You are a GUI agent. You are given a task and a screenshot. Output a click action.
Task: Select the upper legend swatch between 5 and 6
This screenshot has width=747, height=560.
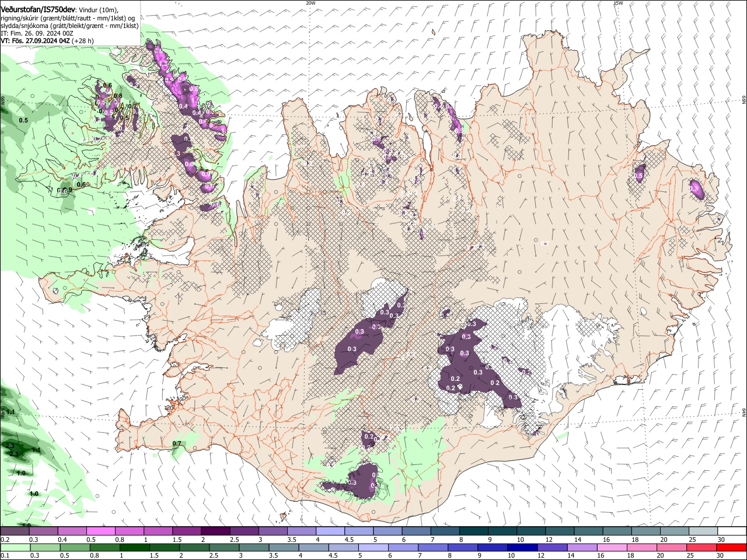coord(388,531)
